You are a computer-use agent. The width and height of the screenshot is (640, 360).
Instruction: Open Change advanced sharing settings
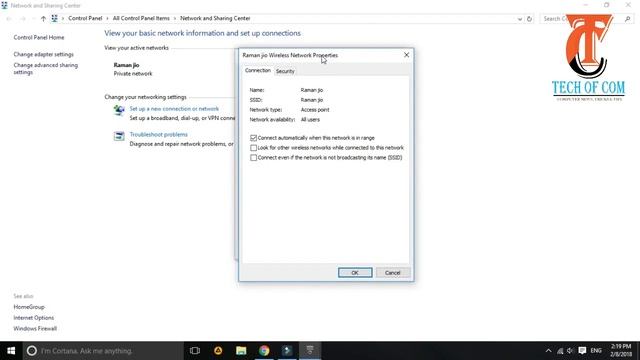click(45, 69)
